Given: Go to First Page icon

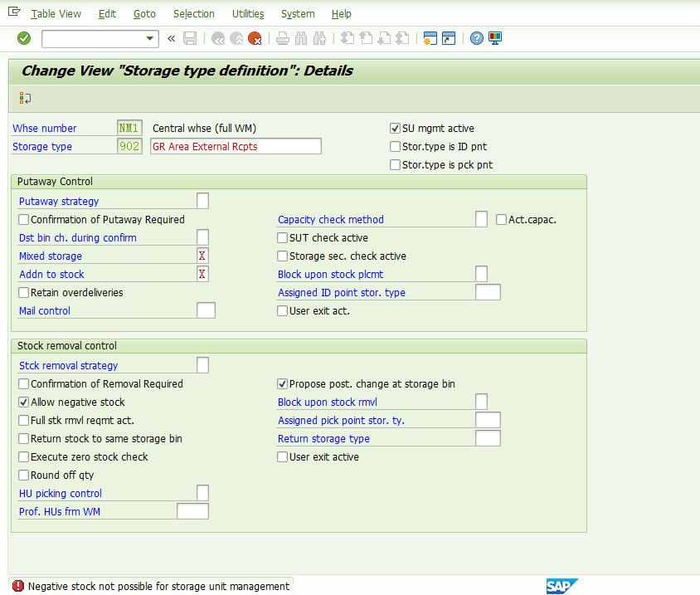Looking at the screenshot, I should [x=348, y=38].
